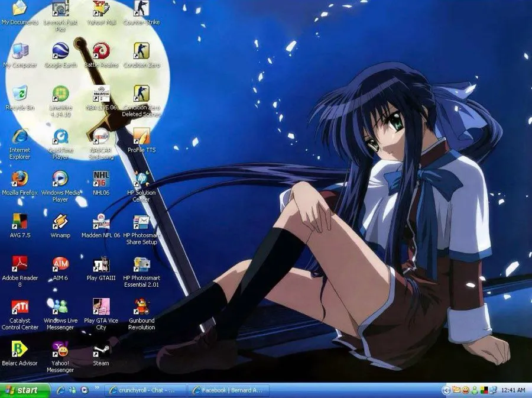Click the new mail tray icon
Image resolution: width=532 pixels, height=398 pixels.
(x=456, y=390)
